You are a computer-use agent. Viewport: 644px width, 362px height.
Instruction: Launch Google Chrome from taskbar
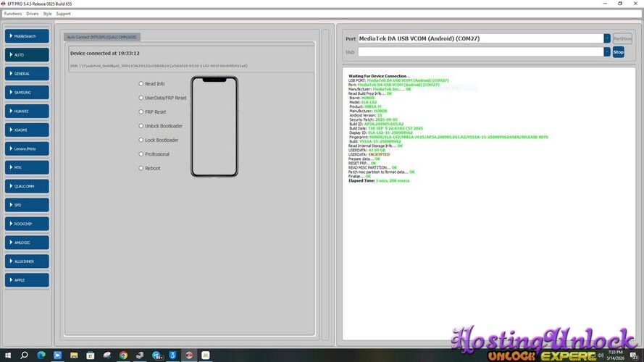tap(123, 355)
